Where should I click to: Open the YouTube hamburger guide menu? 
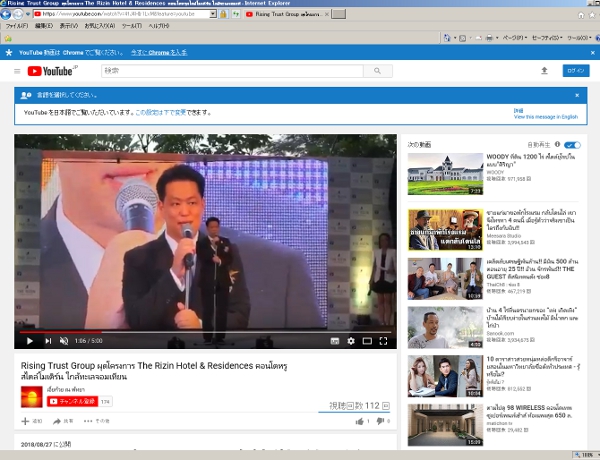(17, 71)
